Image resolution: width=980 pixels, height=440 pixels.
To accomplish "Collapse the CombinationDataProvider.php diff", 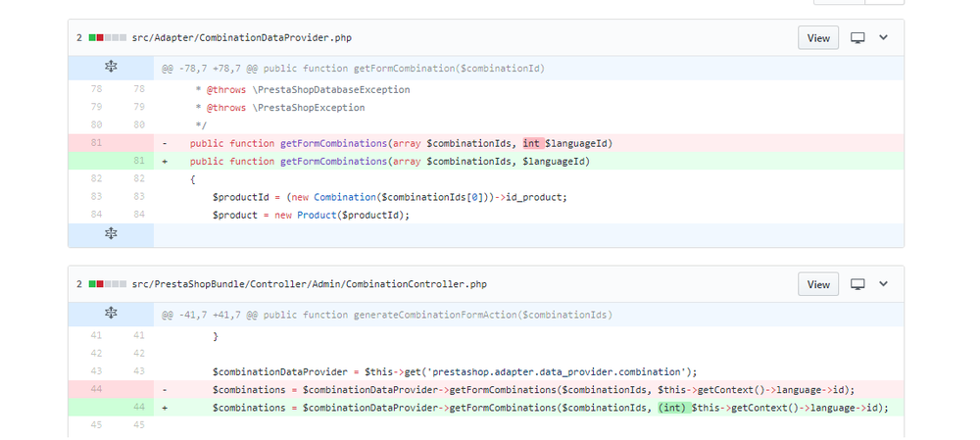I will 883,37.
